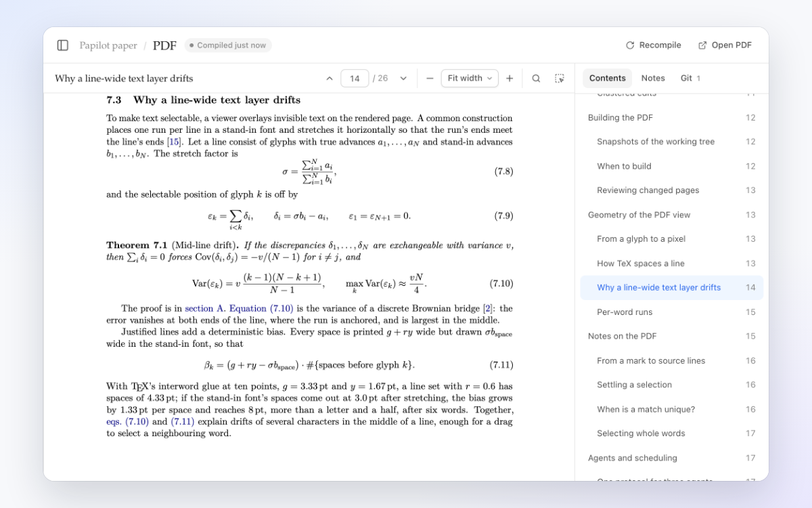Viewport: 812px width, 508px height.
Task: Select Why a line-wide text layer drifts entry
Action: tap(671, 288)
